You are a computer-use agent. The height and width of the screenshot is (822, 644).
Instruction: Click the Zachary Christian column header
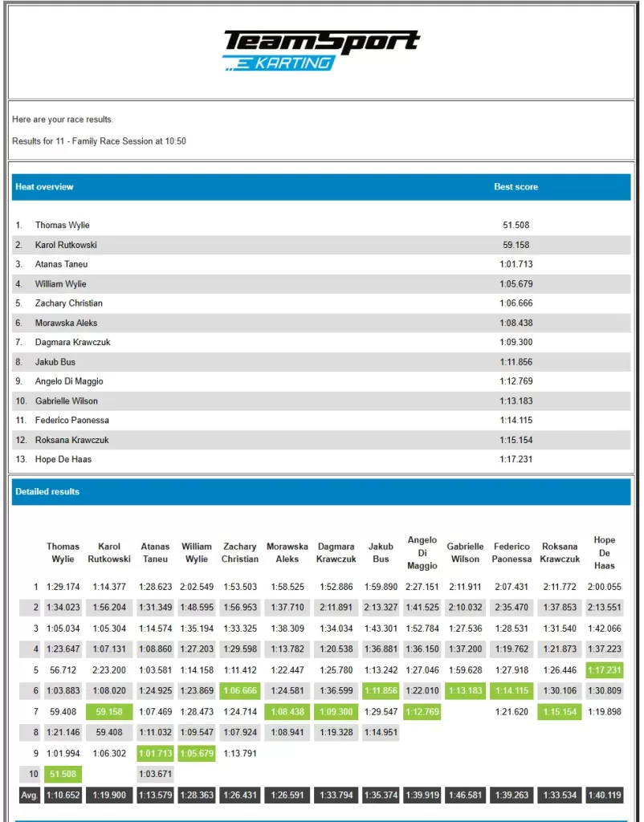point(239,553)
